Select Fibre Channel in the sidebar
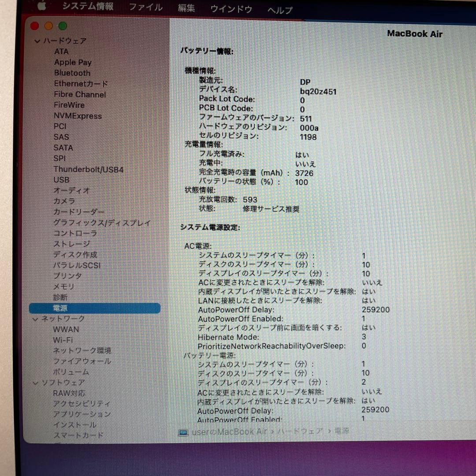 coord(80,94)
